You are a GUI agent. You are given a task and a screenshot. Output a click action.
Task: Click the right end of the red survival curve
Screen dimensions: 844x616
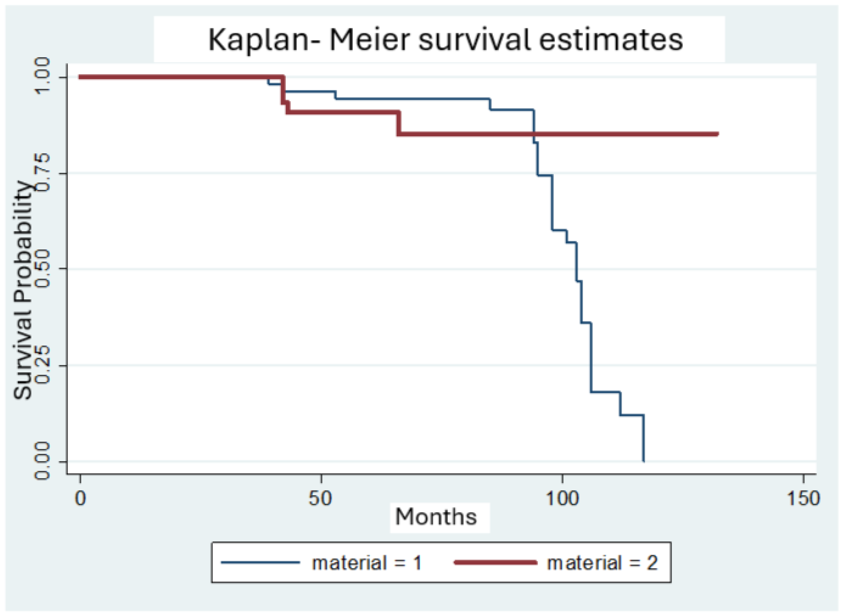point(717,134)
